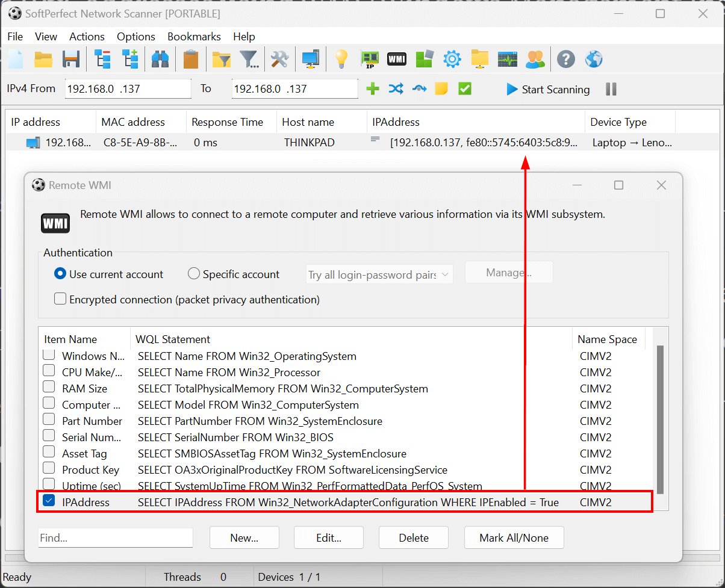Viewport: 725px width, 588px height.
Task: Add IP range with green plus icon
Action: (373, 89)
